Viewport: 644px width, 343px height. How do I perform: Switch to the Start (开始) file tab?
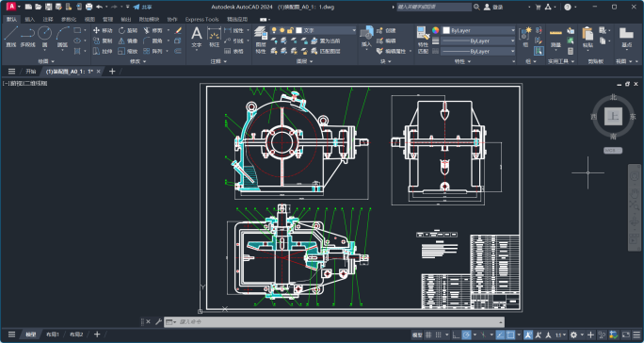[31, 72]
